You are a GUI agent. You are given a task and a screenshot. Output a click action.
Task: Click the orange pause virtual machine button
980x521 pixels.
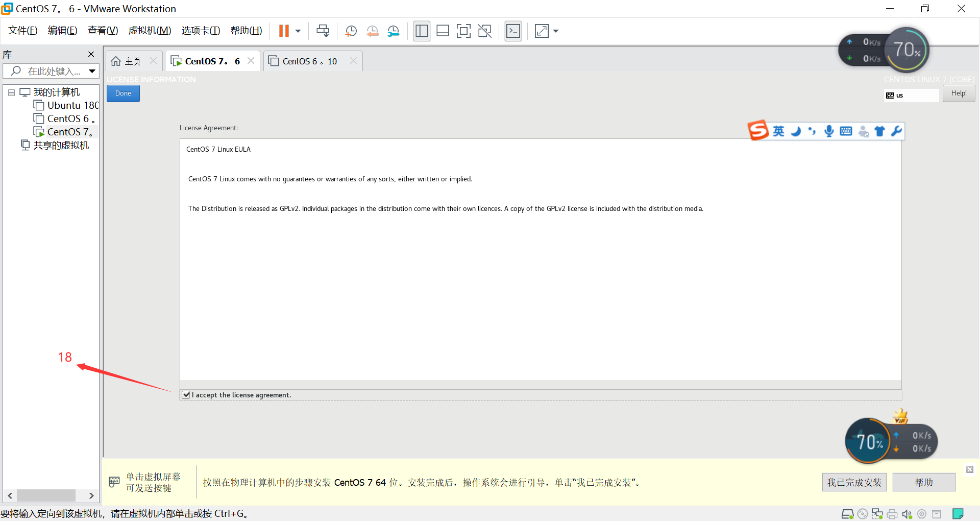(x=284, y=31)
